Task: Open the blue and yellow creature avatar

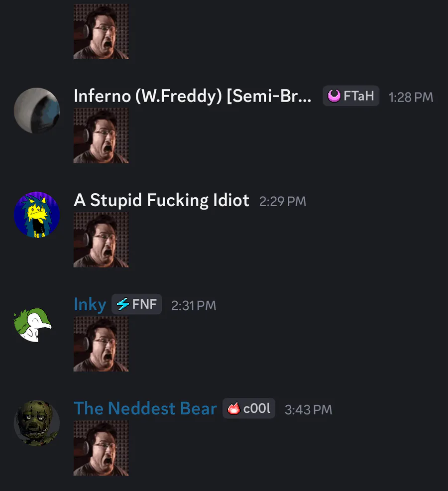Action: (x=37, y=215)
